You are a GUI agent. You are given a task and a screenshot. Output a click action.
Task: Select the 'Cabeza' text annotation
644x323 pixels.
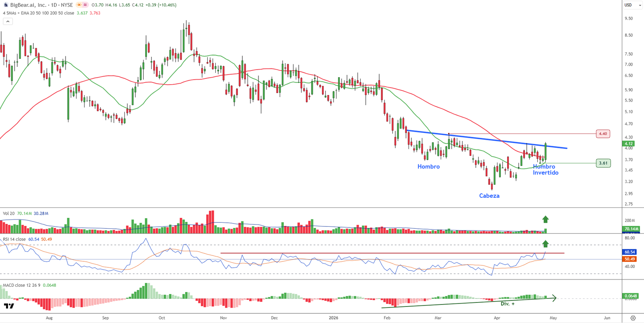click(489, 196)
